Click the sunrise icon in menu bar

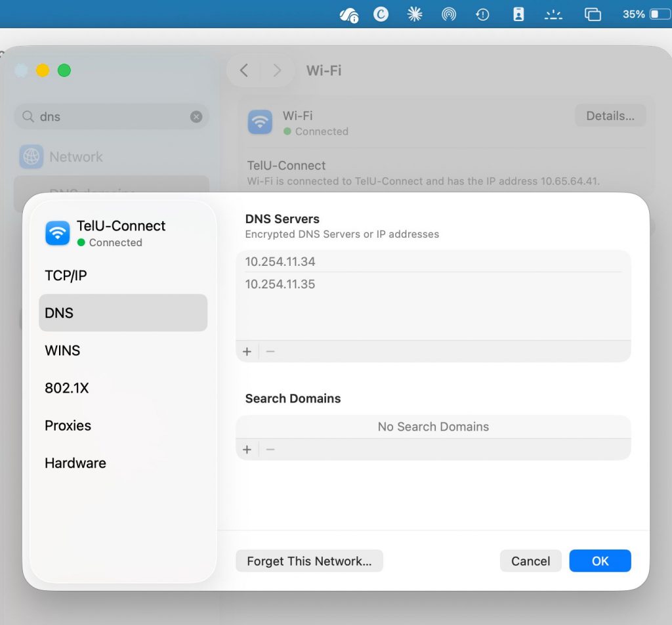pos(553,14)
